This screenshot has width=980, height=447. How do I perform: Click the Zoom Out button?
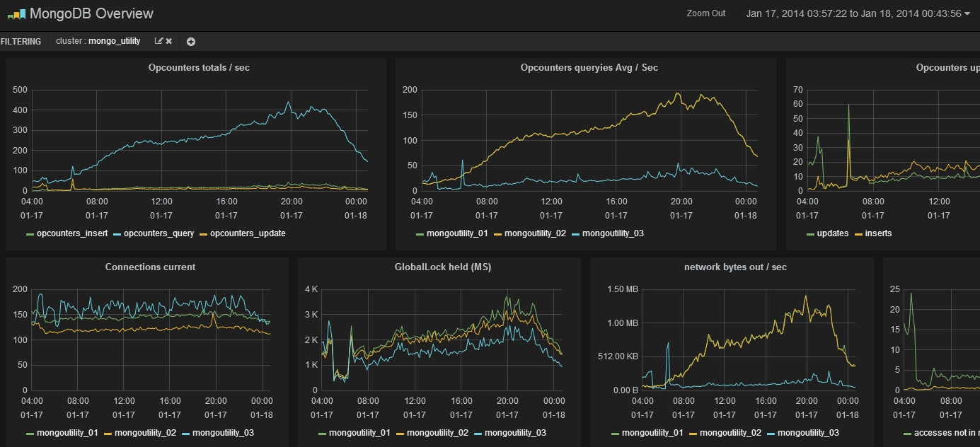705,13
